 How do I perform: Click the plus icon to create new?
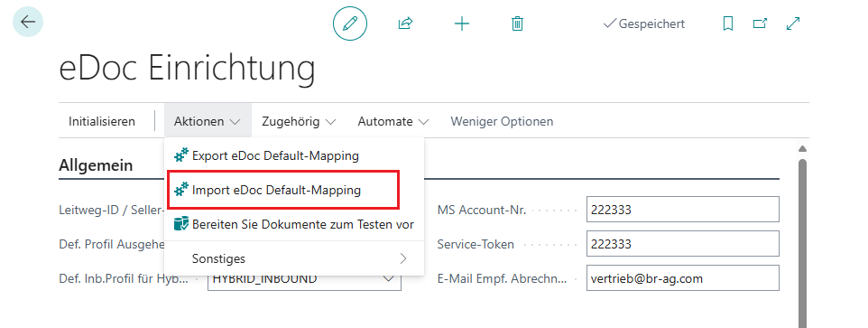(x=462, y=23)
